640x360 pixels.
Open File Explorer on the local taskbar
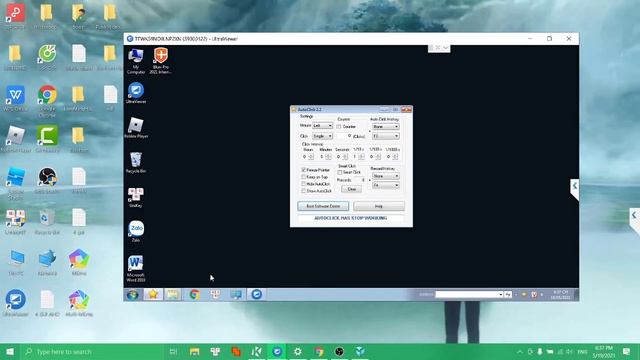point(194,351)
